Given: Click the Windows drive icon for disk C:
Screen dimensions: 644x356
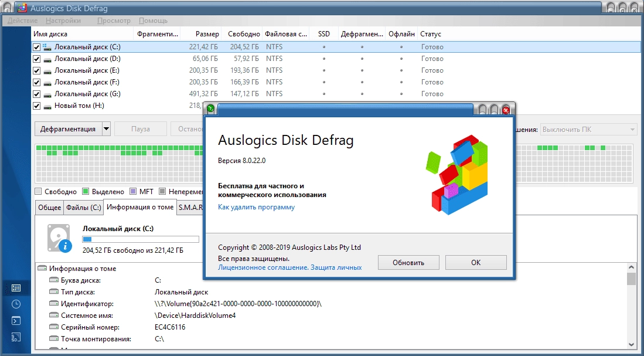Looking at the screenshot, I should pos(47,47).
